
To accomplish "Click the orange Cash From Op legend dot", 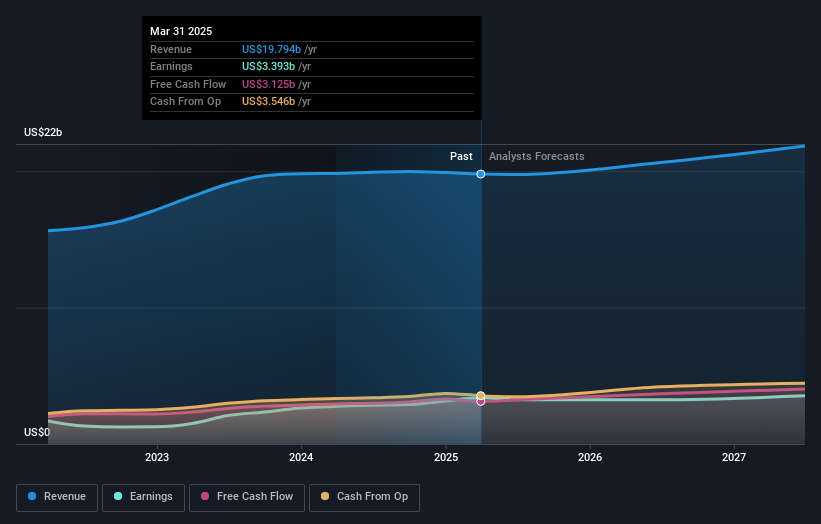I will pos(325,496).
